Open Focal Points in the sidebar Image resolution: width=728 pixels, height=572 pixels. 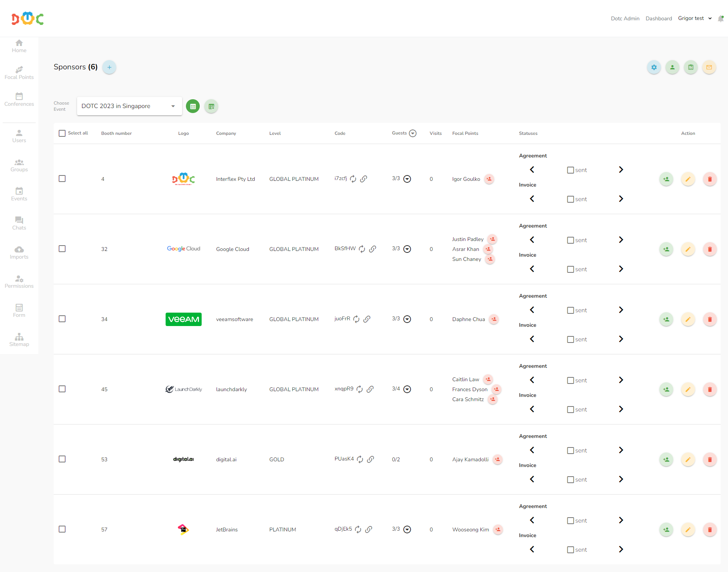(19, 72)
